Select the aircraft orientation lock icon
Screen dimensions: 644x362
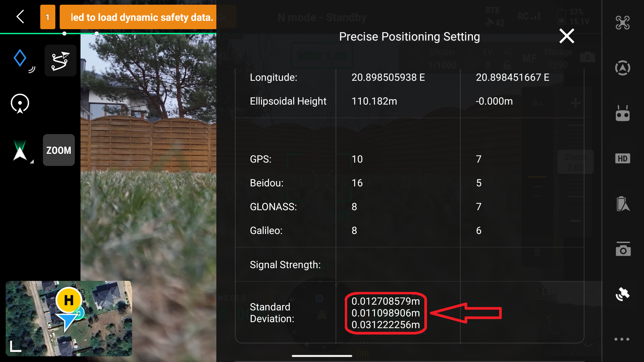pyautogui.click(x=20, y=104)
